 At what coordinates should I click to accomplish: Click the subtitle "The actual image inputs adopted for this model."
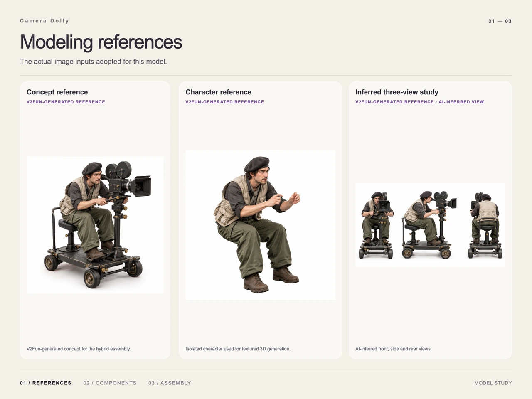94,62
